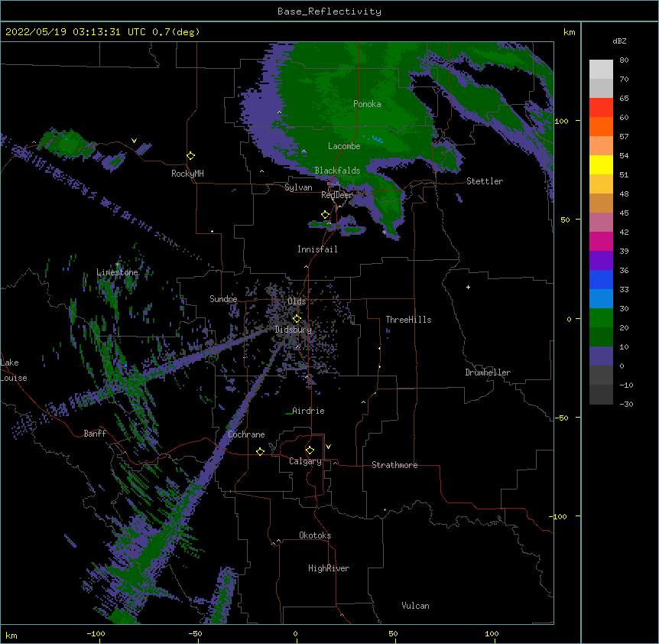Click the white plus marker north of Drumheller
Image resolution: width=659 pixels, height=644 pixels.
468,287
